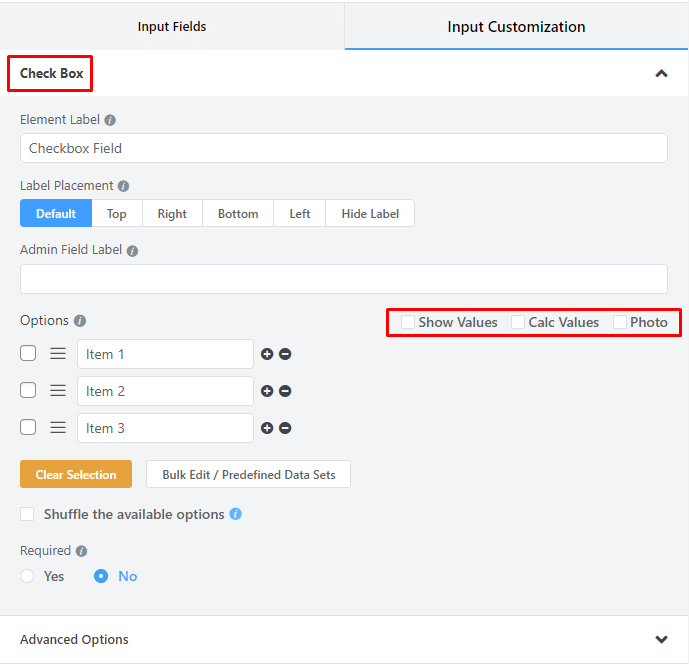Select Yes for the Required setting
This screenshot has height=664, width=689.
(x=27, y=576)
